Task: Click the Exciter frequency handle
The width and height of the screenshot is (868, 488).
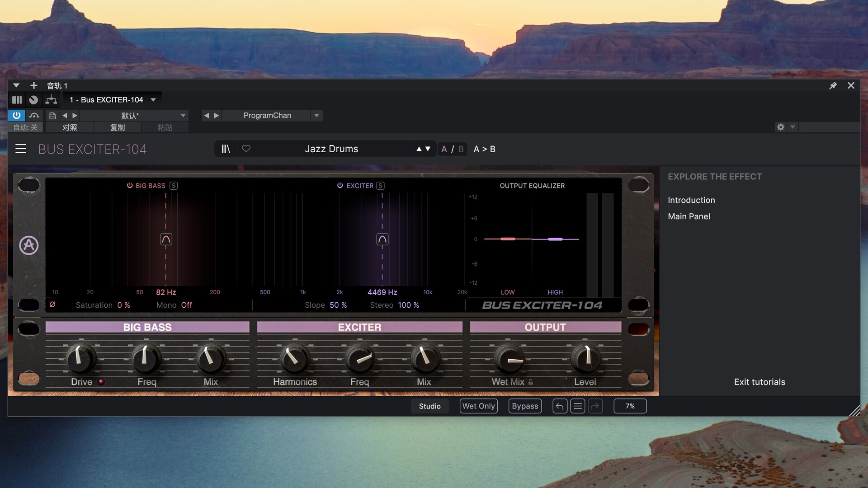Action: click(382, 239)
